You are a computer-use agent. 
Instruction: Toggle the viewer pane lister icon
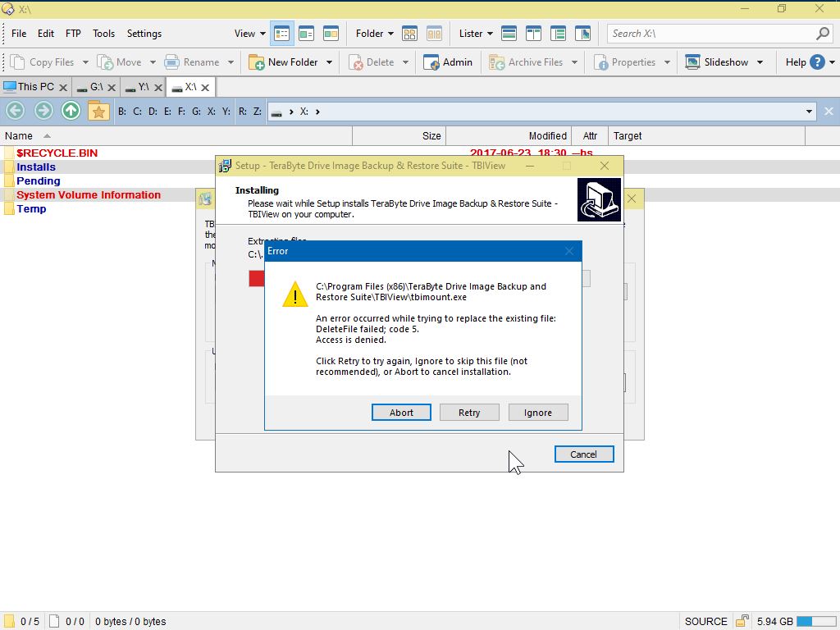pos(583,34)
